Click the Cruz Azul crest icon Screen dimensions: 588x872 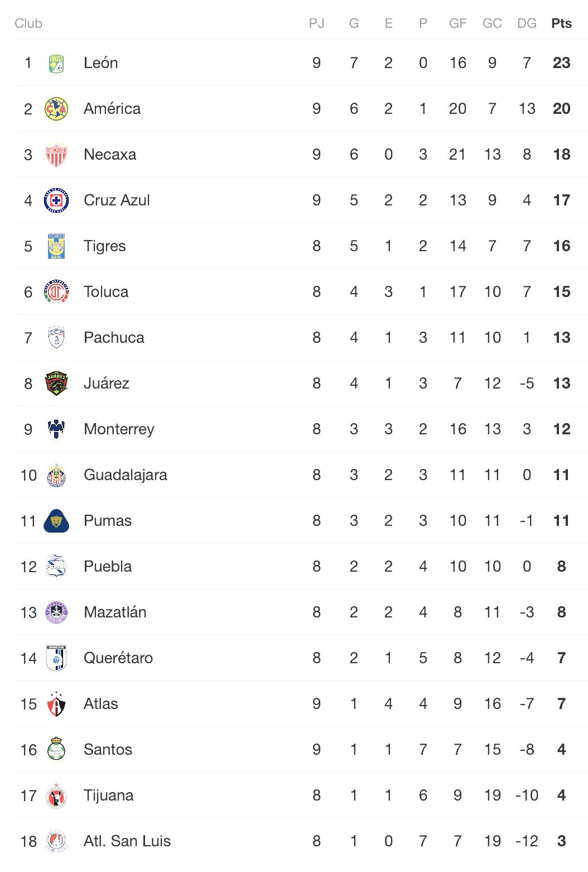pyautogui.click(x=56, y=200)
